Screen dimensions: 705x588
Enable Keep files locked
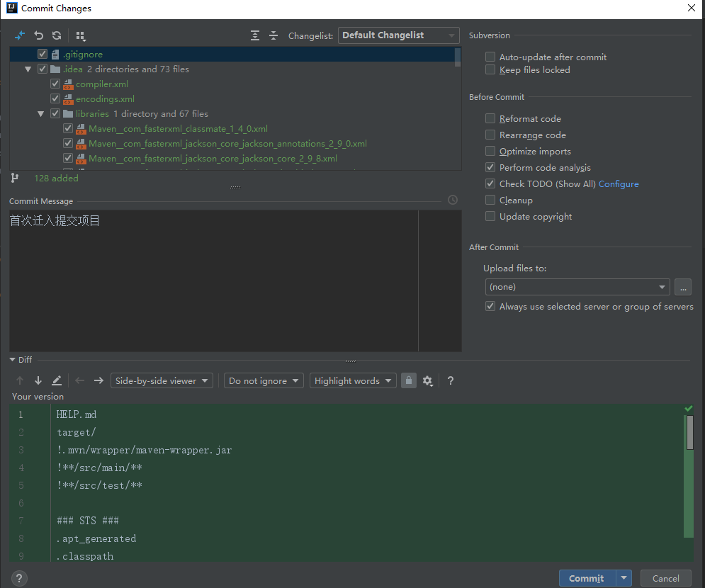(490, 69)
